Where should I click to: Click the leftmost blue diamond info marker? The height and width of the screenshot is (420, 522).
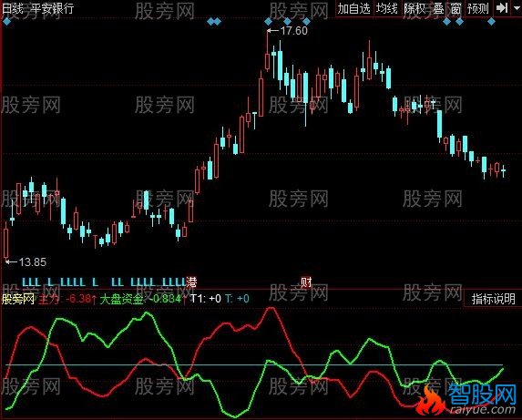point(6,22)
